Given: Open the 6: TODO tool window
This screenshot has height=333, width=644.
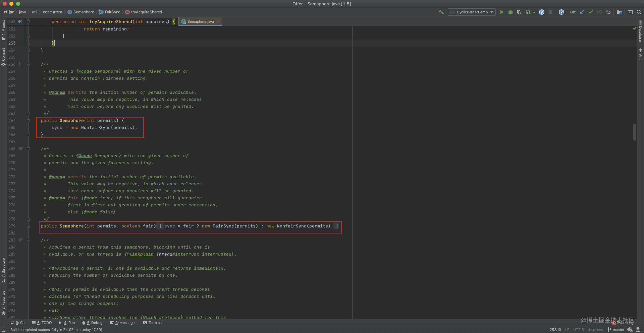Looking at the screenshot, I should [42, 323].
